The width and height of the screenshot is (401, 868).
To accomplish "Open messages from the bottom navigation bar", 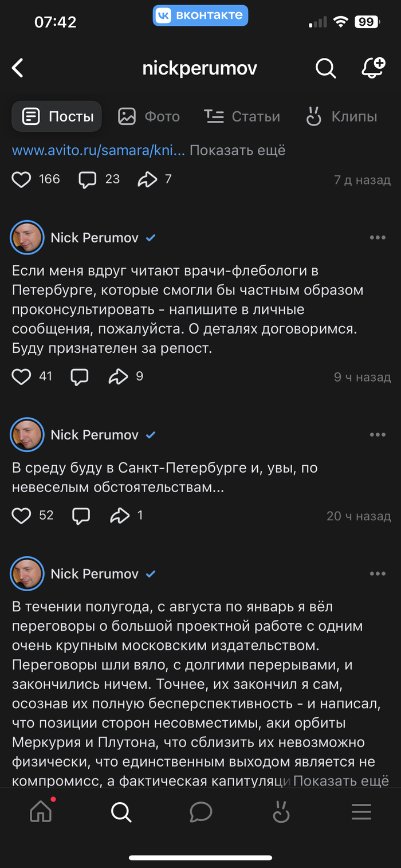I will (x=201, y=812).
